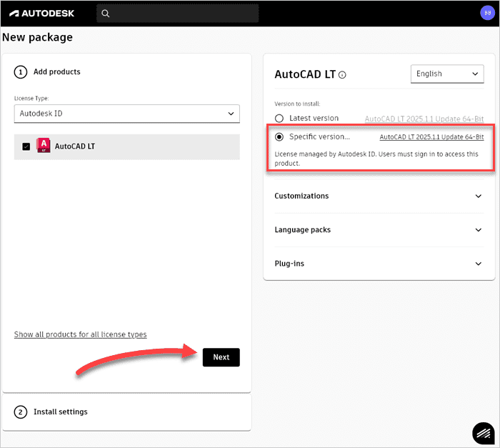Click the search magnifier icon

click(x=105, y=14)
